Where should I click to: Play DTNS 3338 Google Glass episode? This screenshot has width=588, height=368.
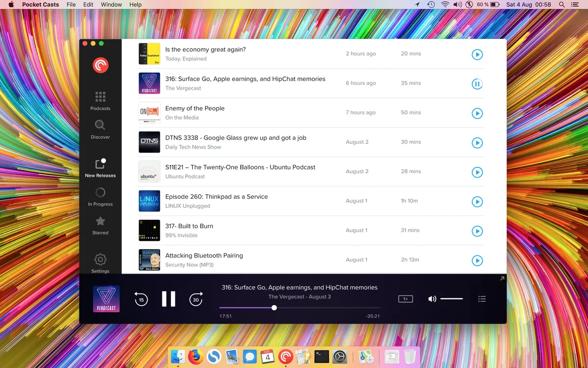pos(477,143)
